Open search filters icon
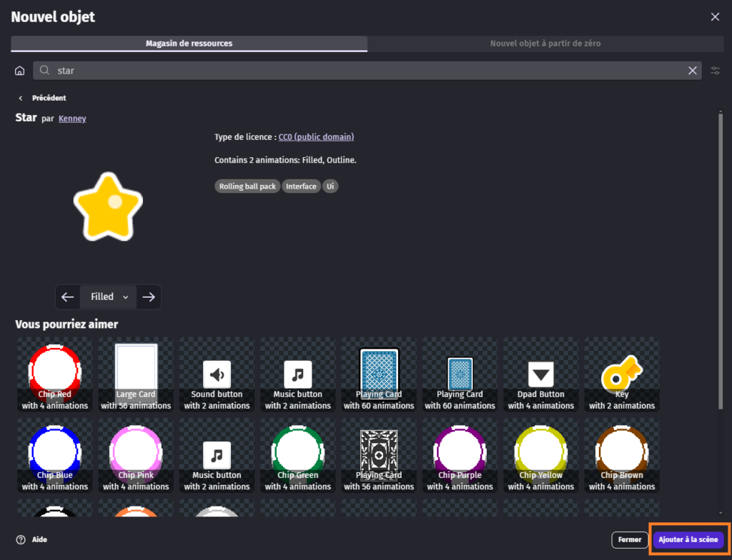The image size is (732, 560). click(x=715, y=71)
